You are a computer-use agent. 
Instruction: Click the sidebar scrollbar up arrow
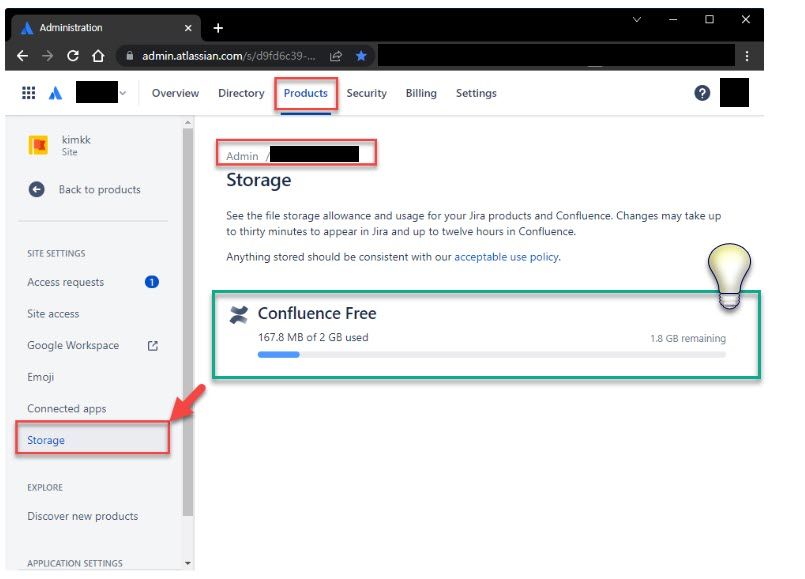(x=188, y=123)
